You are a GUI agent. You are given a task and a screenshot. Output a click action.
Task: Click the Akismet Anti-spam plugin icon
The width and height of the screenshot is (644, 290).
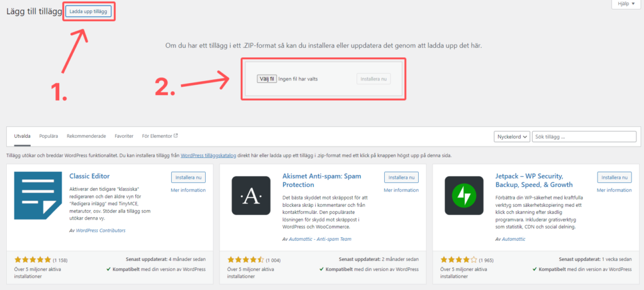click(x=251, y=196)
